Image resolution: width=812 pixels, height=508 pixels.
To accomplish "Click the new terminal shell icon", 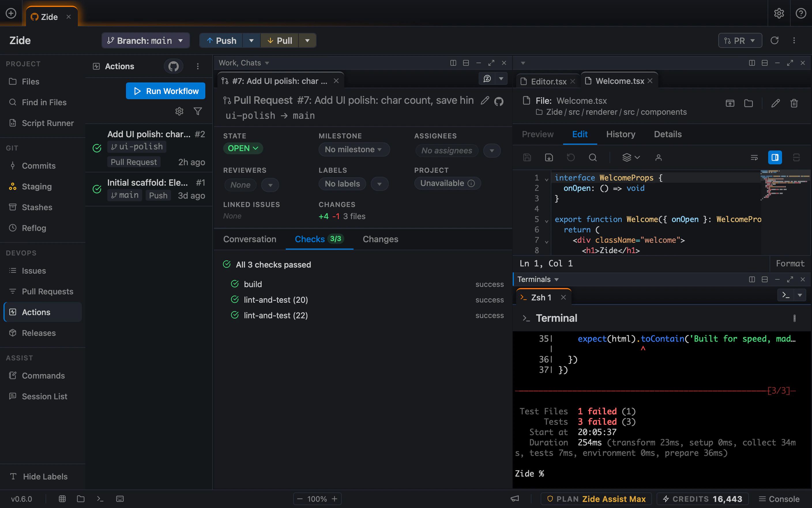I will 786,295.
